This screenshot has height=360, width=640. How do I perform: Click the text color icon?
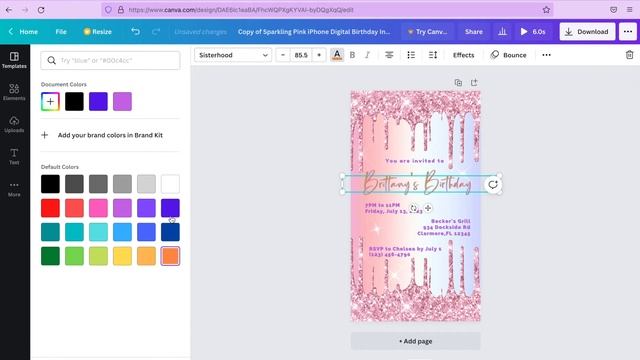coord(337,55)
